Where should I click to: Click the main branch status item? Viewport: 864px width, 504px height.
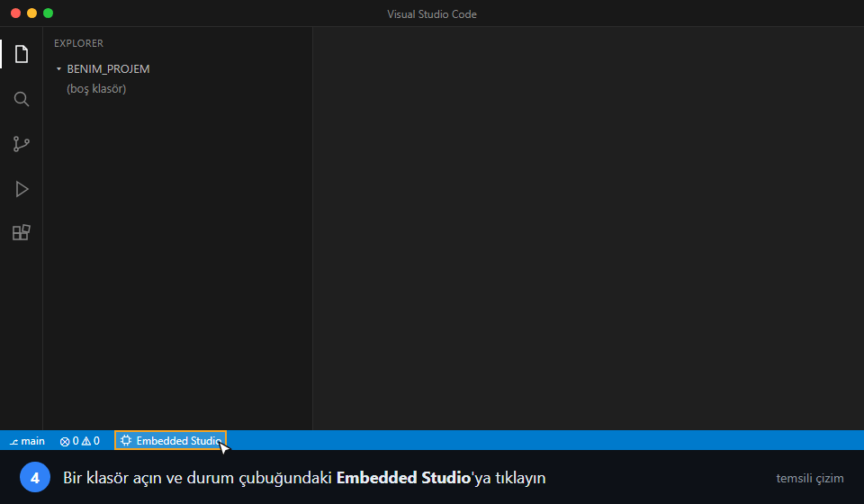click(27, 441)
